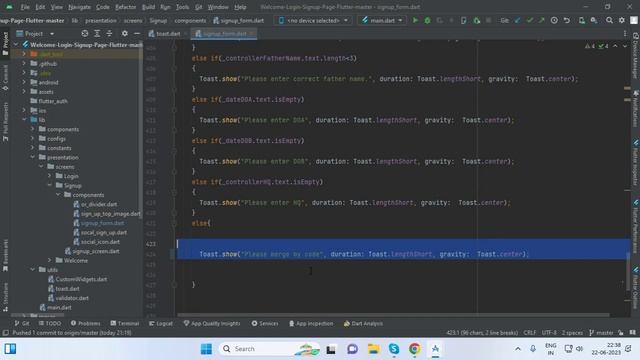The image size is (640, 360).
Task: Click the locate (select opened file) target icon
Action: [x=84, y=33]
